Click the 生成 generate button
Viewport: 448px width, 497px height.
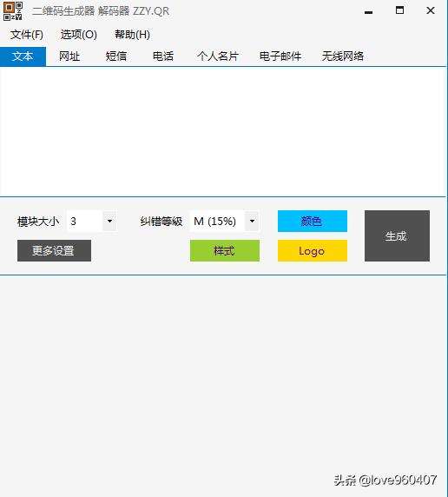pyautogui.click(x=397, y=235)
